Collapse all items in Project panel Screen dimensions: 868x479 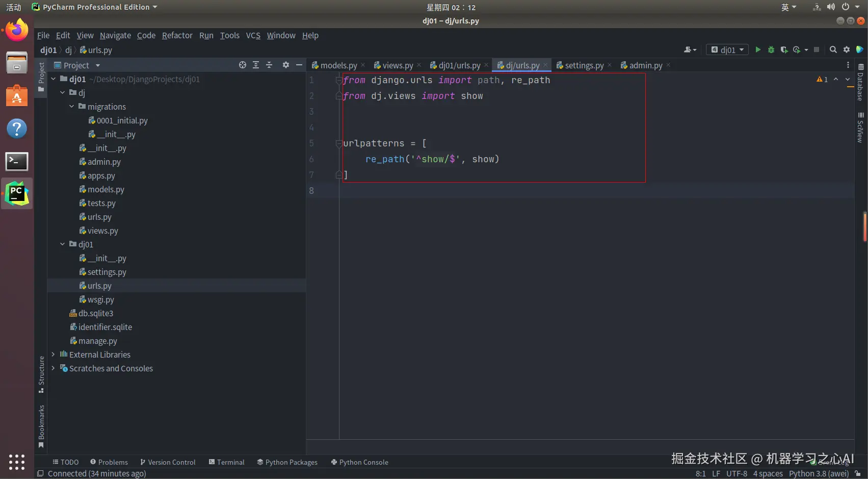[269, 65]
